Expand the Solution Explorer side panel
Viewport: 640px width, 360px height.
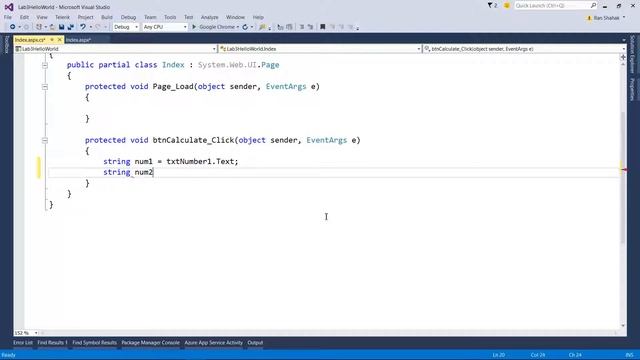(x=633, y=54)
